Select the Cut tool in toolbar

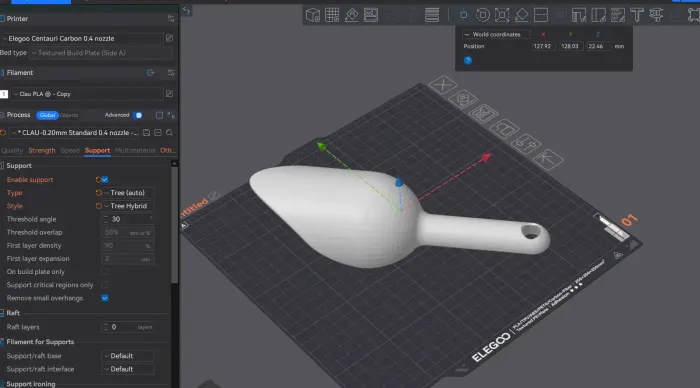pos(541,15)
